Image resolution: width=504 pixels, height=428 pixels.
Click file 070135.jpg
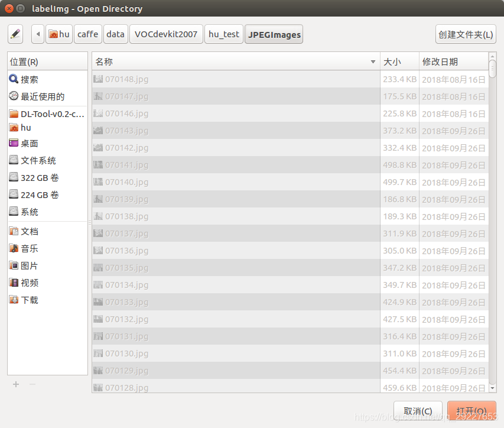click(x=236, y=268)
